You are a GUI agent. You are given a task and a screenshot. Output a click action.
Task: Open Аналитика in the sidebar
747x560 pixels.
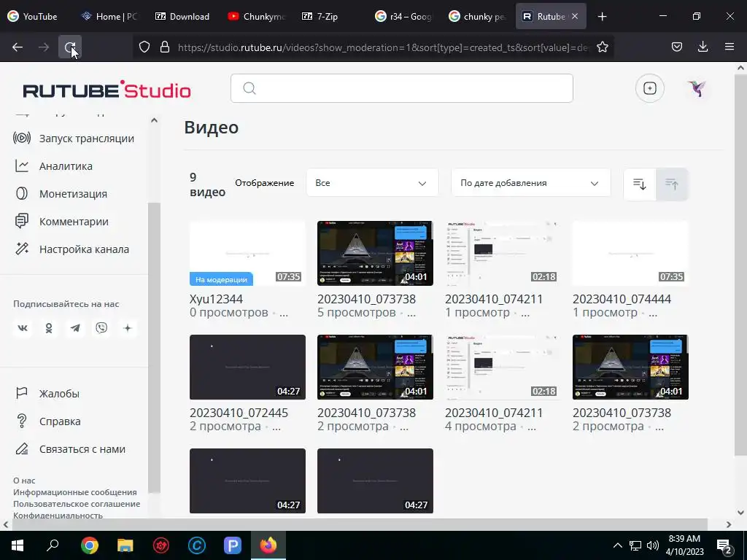tap(53, 166)
